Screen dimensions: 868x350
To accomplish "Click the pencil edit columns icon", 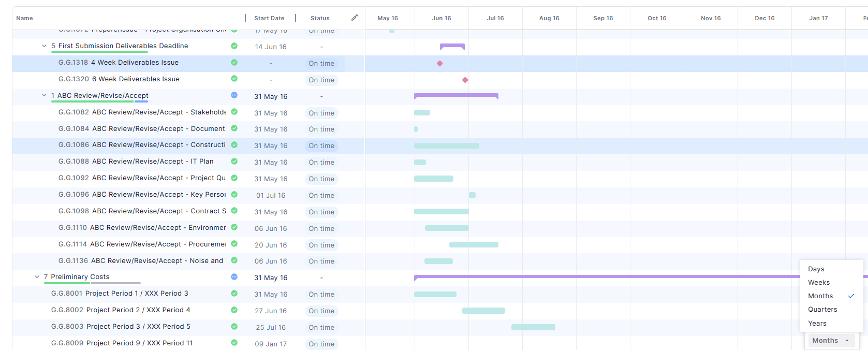I will (x=355, y=18).
